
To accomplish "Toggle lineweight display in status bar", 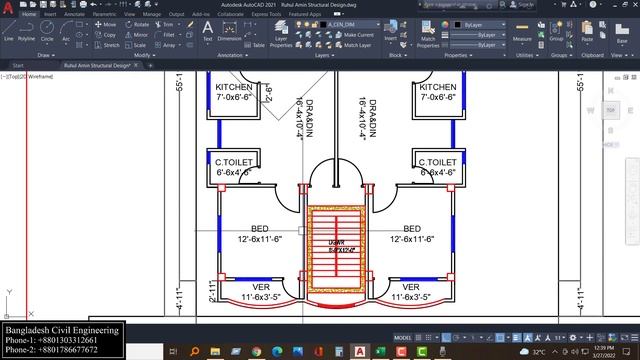I will tap(516, 338).
